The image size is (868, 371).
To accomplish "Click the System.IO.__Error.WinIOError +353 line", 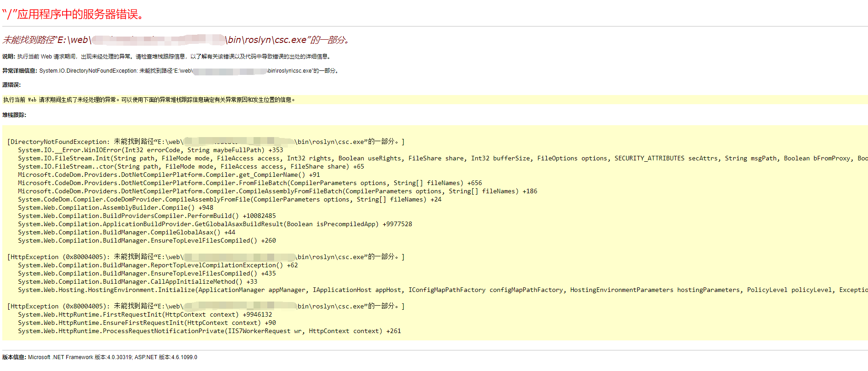I will point(151,150).
